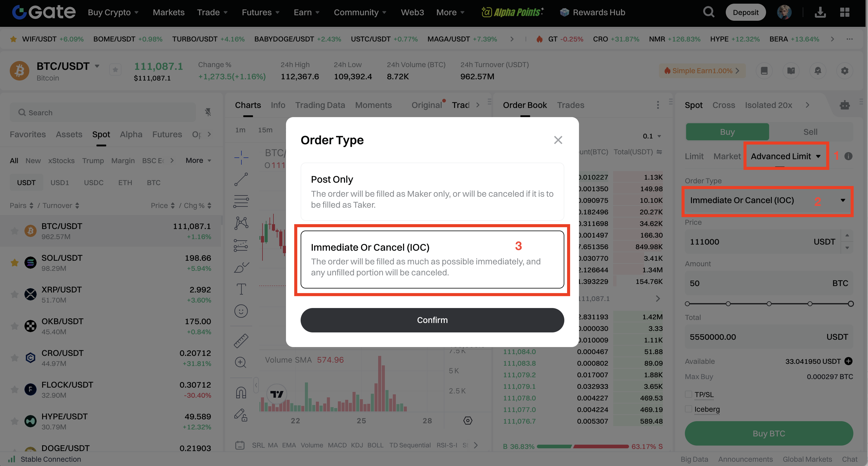Open the download app icon
Viewport: 868px width, 466px height.
(820, 13)
